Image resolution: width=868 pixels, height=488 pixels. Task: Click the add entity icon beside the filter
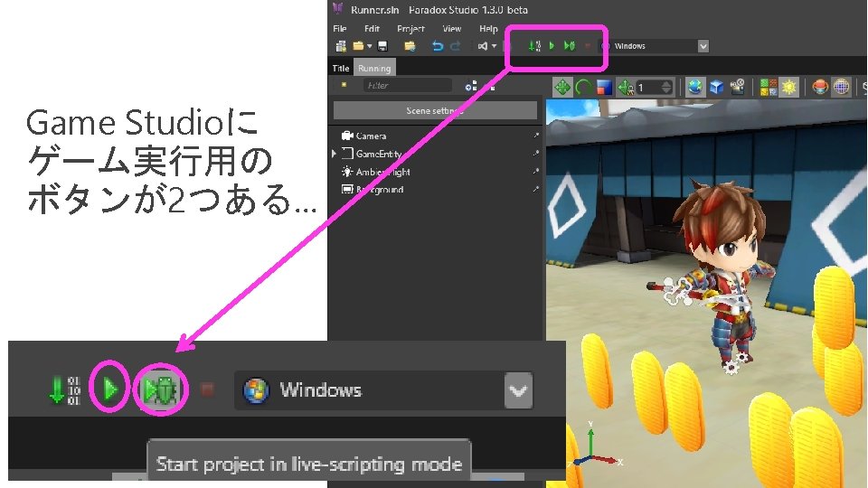click(x=471, y=86)
